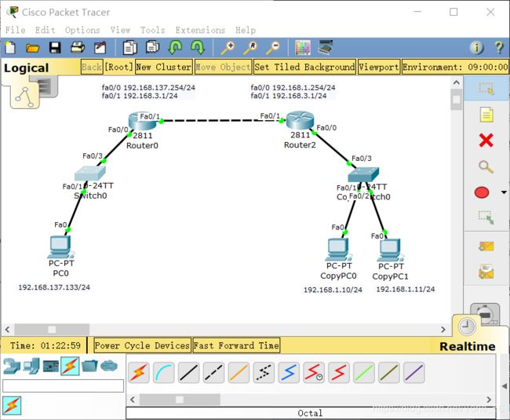
Task: Pick the dotted zigzag phone cable
Action: pyautogui.click(x=264, y=372)
